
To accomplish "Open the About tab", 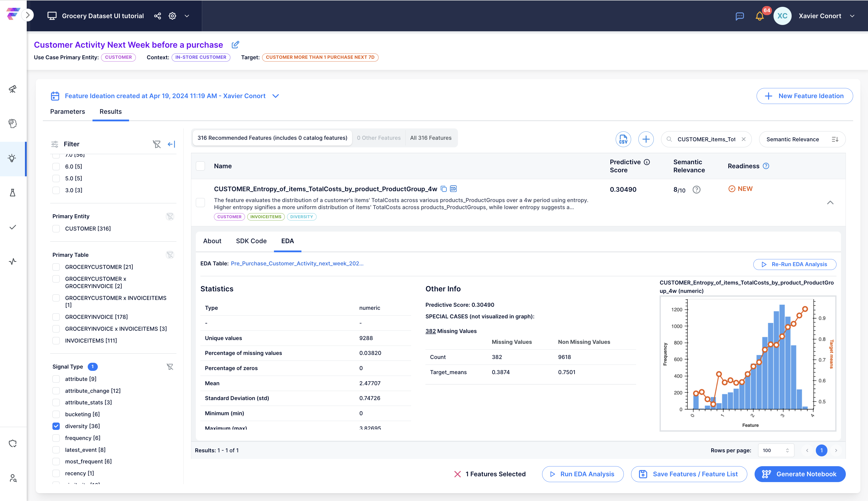I will [x=212, y=241].
